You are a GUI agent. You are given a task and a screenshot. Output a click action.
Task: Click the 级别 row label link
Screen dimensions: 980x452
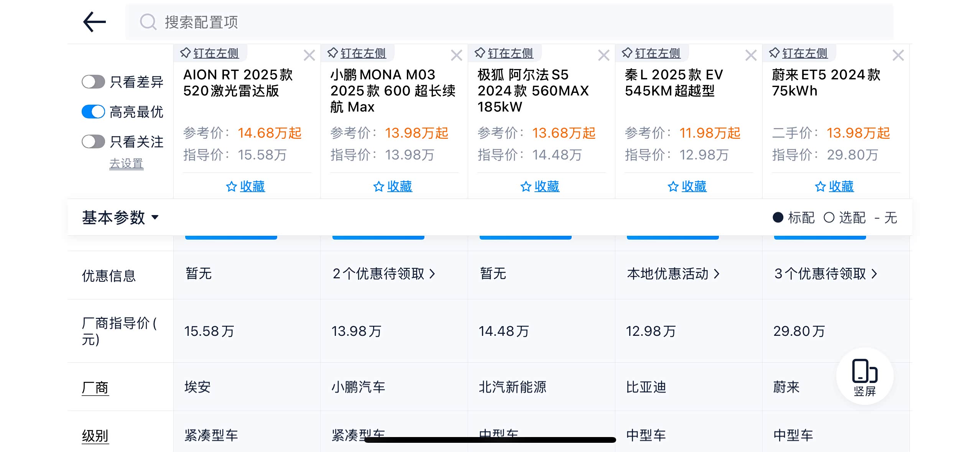pyautogui.click(x=95, y=436)
